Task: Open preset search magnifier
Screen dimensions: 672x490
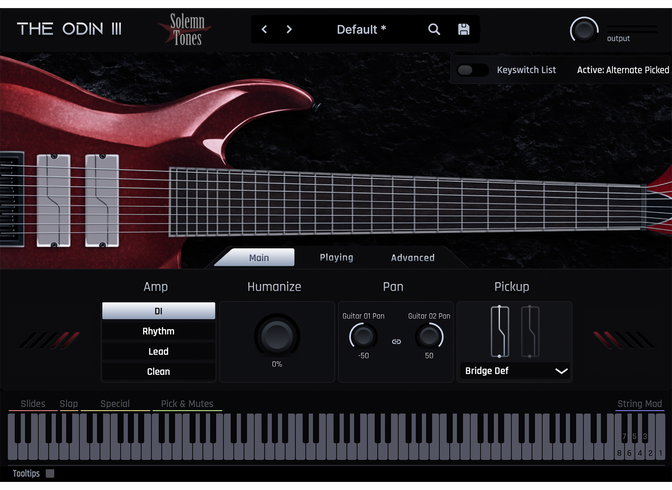Action: coord(434,29)
